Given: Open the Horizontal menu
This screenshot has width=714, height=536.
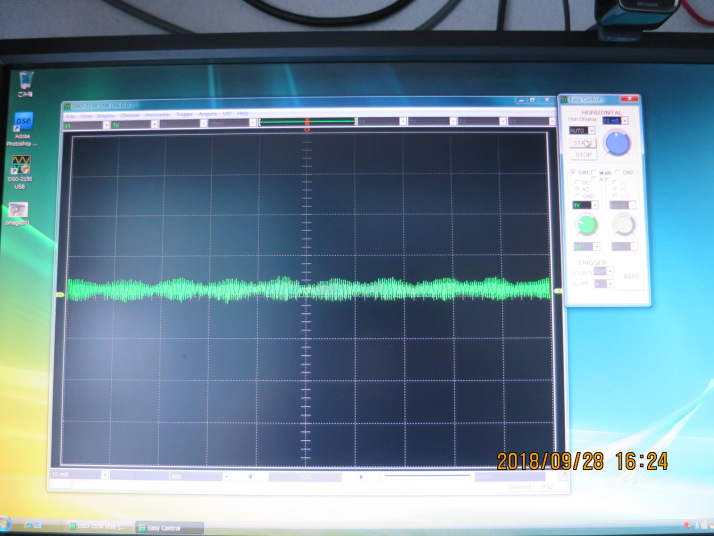Looking at the screenshot, I should tap(157, 114).
